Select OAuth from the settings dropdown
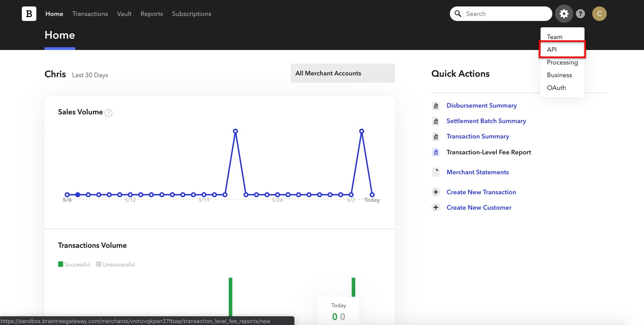The image size is (644, 325). click(x=556, y=88)
